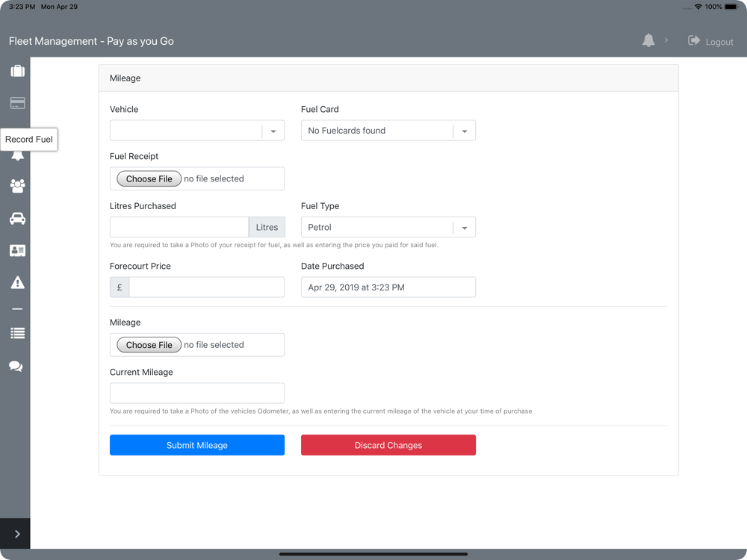Open the car vehicles icon in sidebar
The height and width of the screenshot is (560, 747).
[x=17, y=219]
